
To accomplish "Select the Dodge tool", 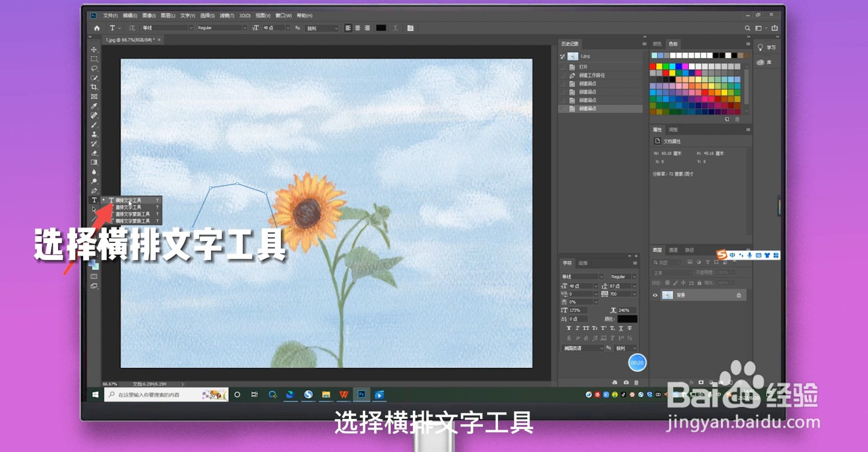I will (x=94, y=181).
